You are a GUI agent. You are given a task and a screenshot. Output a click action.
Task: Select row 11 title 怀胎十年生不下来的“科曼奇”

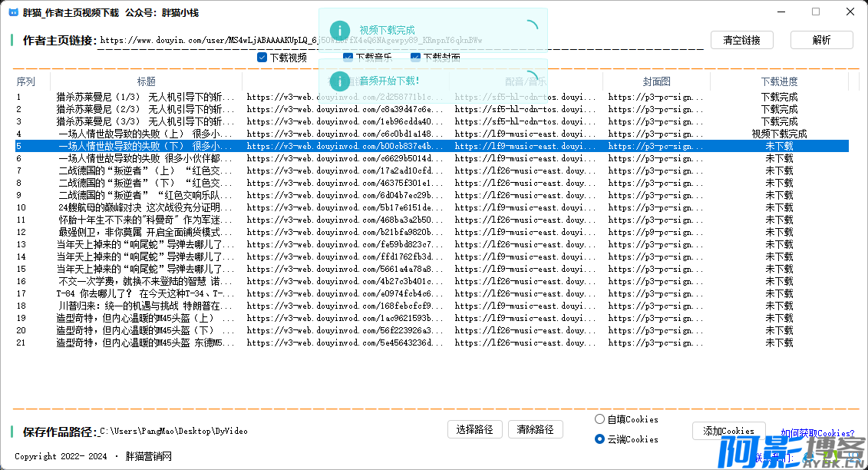click(x=146, y=220)
